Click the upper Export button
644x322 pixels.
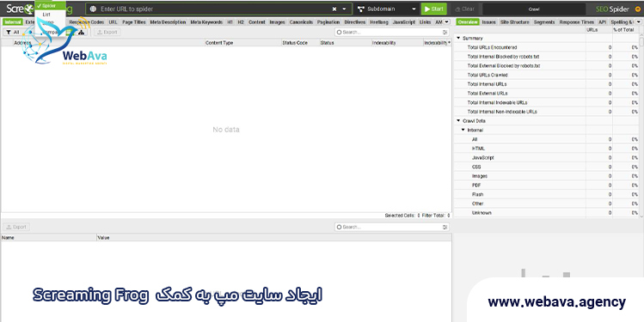[107, 32]
